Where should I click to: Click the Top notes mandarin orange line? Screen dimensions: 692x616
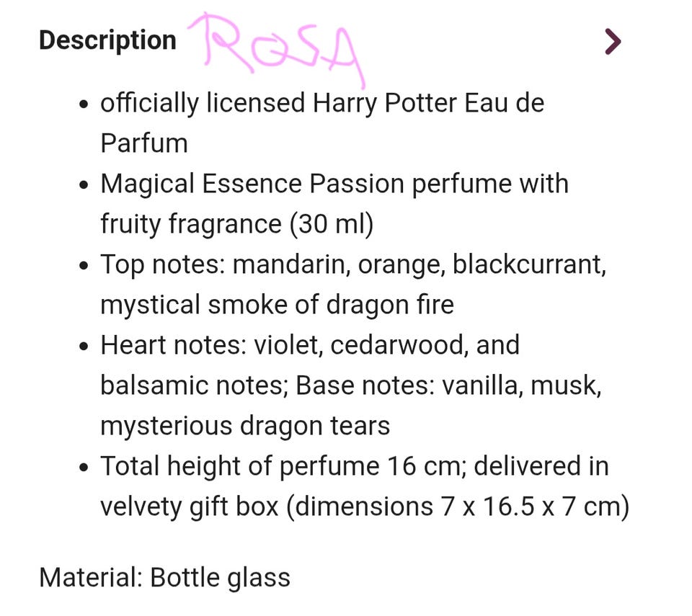click(x=353, y=264)
